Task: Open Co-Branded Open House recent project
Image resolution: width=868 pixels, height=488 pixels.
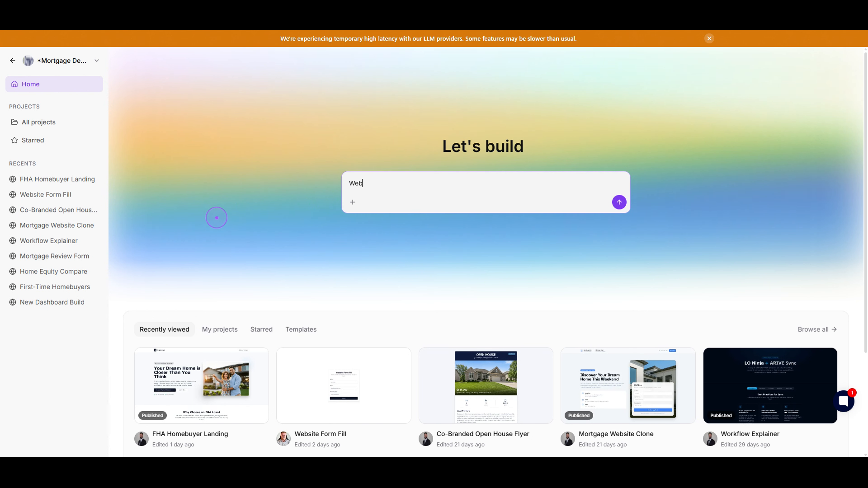Action: [54, 210]
